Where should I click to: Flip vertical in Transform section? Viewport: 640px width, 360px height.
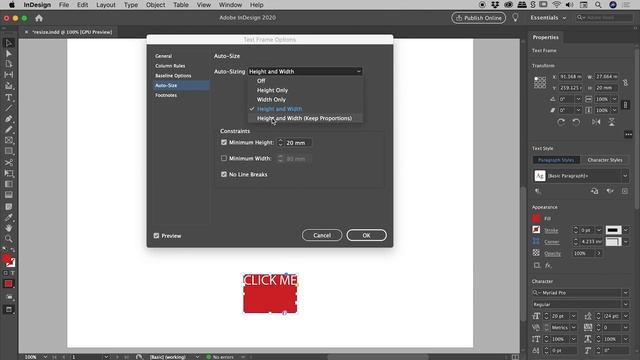(x=611, y=122)
